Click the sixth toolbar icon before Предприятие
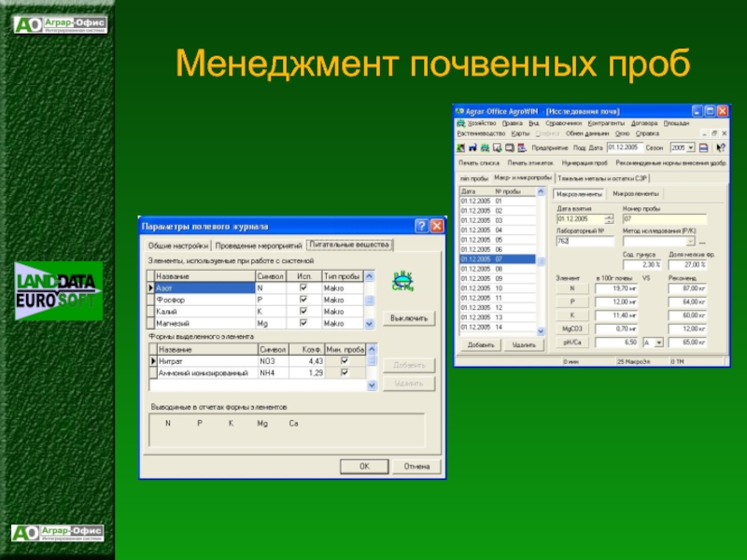747x560 pixels. tap(522, 147)
